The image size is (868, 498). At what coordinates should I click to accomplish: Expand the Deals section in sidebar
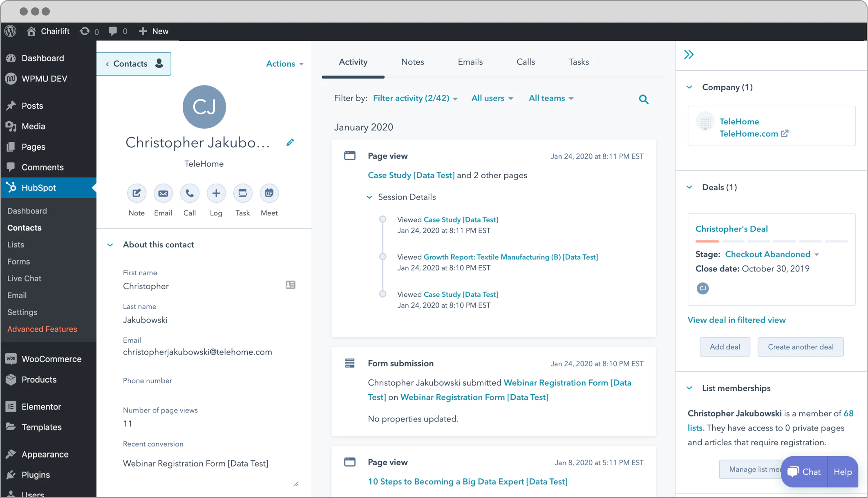pos(691,187)
